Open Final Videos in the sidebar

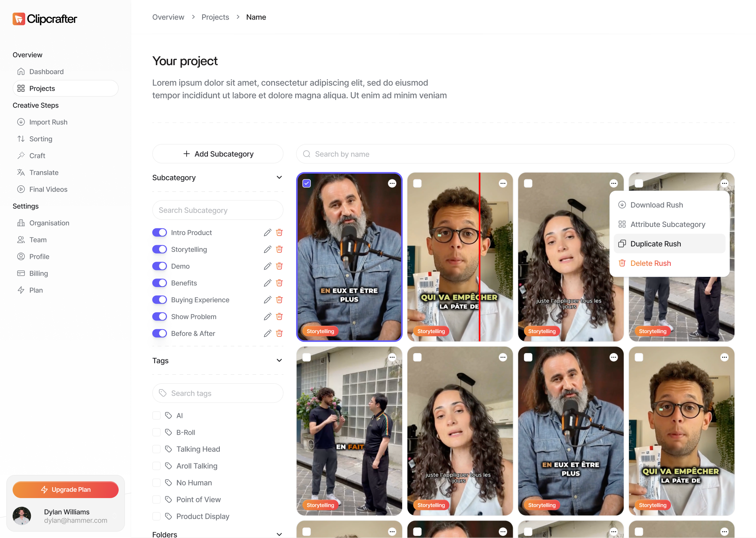[x=65, y=189]
